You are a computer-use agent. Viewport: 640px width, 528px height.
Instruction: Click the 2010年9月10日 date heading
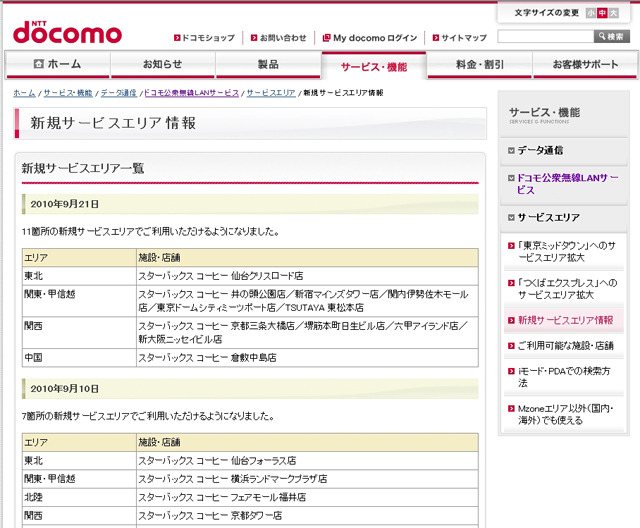64,389
